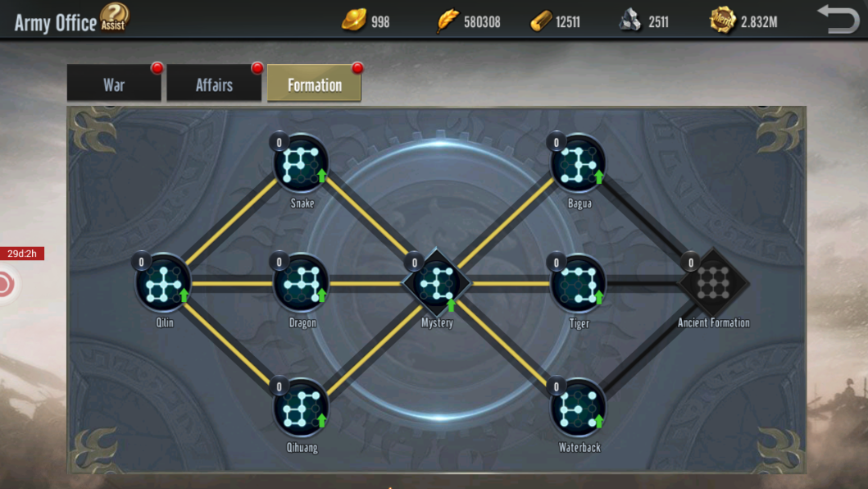Select the Waterback formation icon
Image resolution: width=868 pixels, height=489 pixels.
[x=578, y=408]
